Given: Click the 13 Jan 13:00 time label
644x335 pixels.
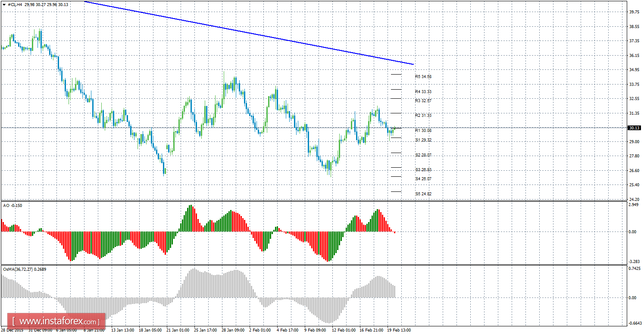Looking at the screenshot, I should [x=122, y=331].
